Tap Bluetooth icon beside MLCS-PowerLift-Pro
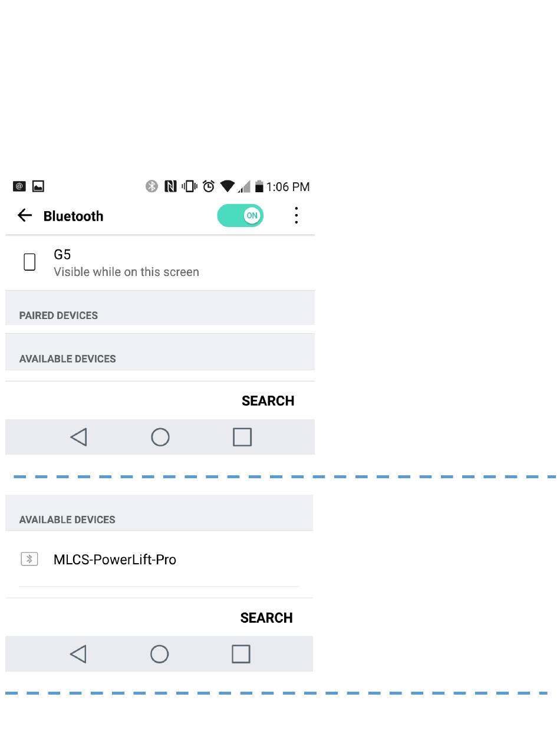 point(29,559)
